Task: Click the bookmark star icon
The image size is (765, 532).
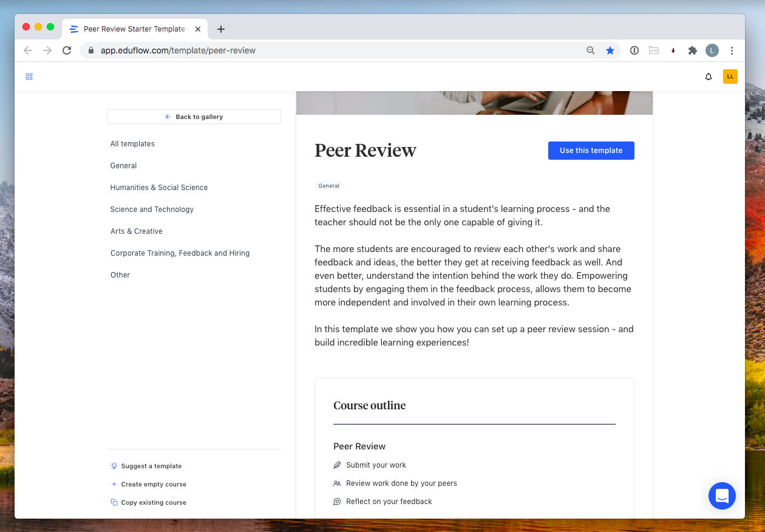Action: (x=610, y=50)
